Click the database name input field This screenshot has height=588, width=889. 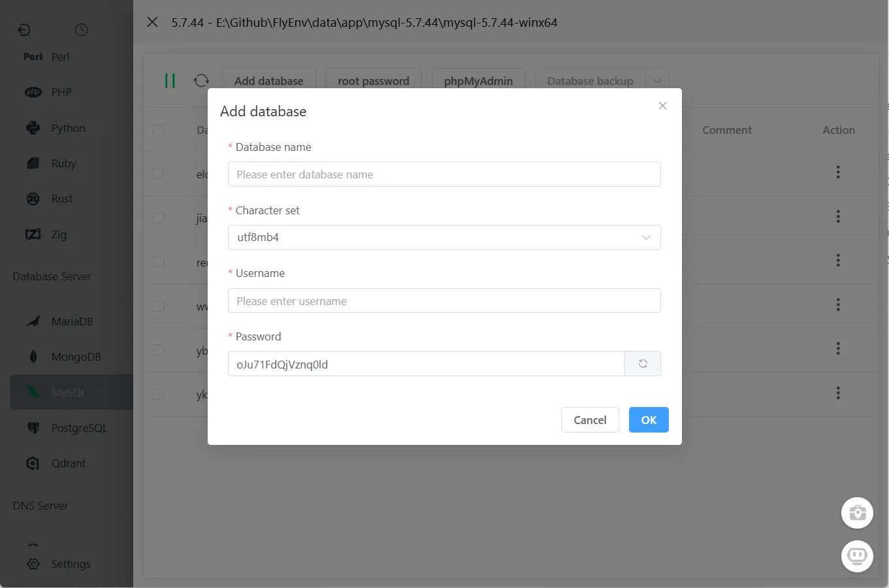(444, 174)
